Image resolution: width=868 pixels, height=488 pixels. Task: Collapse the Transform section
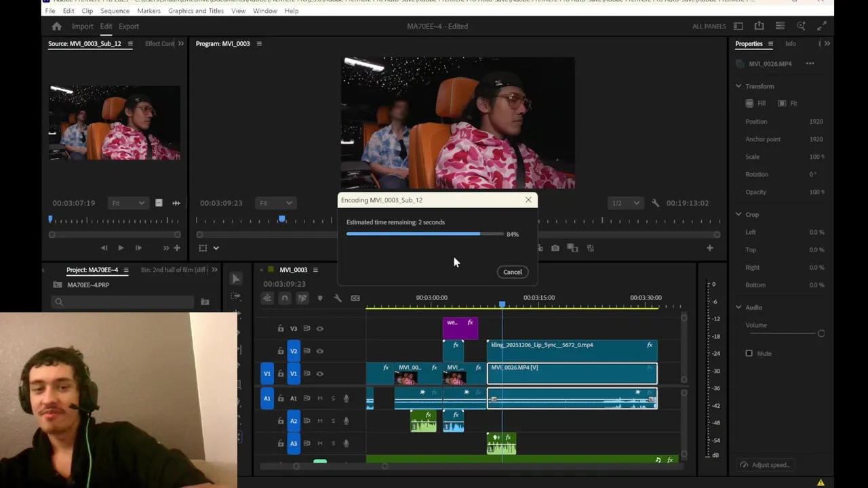(738, 86)
